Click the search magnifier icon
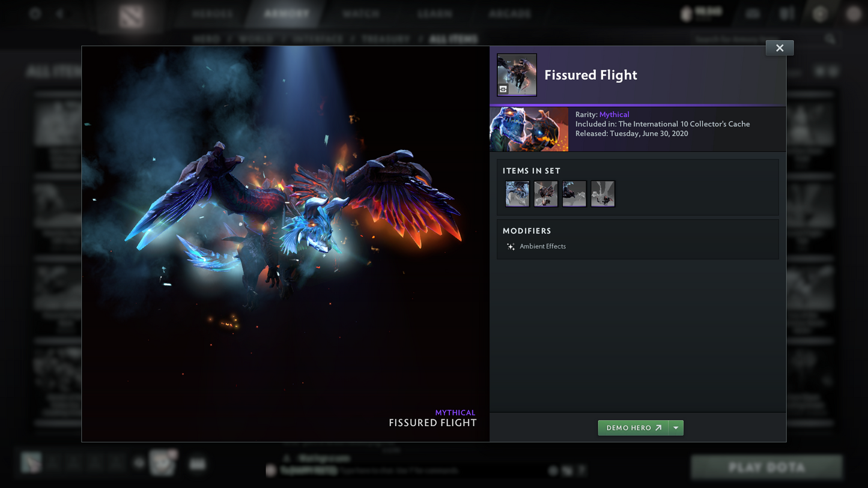The height and width of the screenshot is (488, 868). [x=830, y=39]
